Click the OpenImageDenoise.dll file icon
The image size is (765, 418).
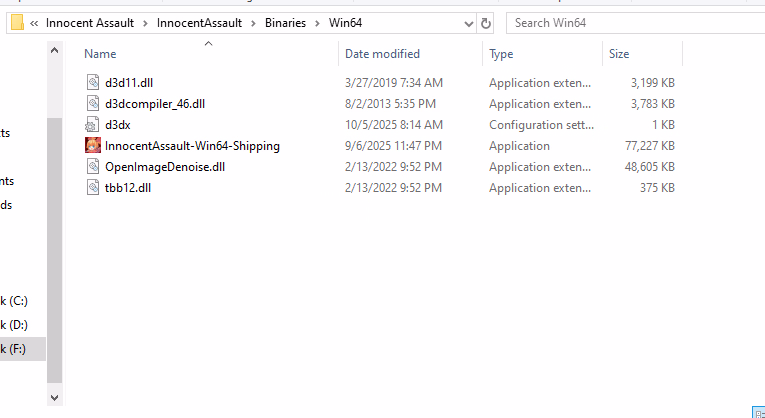click(93, 167)
